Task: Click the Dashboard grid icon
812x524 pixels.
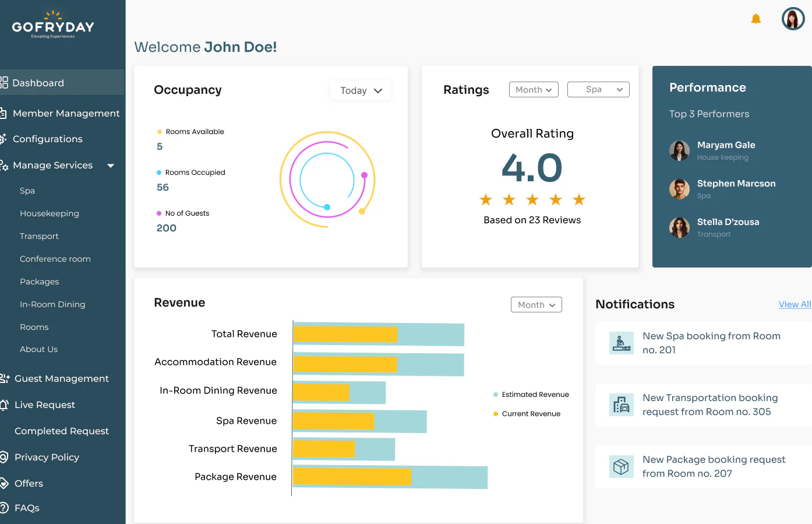Action: (x=3, y=83)
